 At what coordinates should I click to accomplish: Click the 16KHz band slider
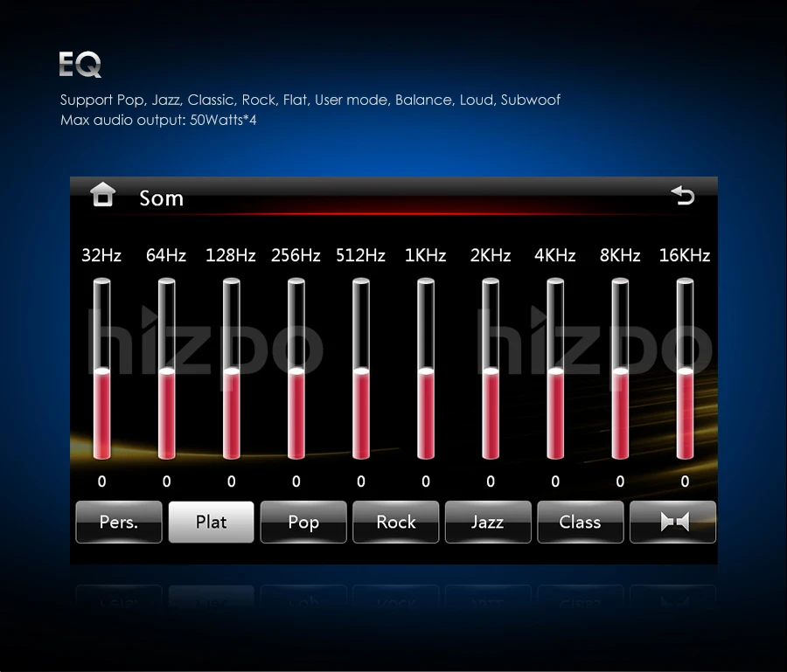[x=685, y=369]
